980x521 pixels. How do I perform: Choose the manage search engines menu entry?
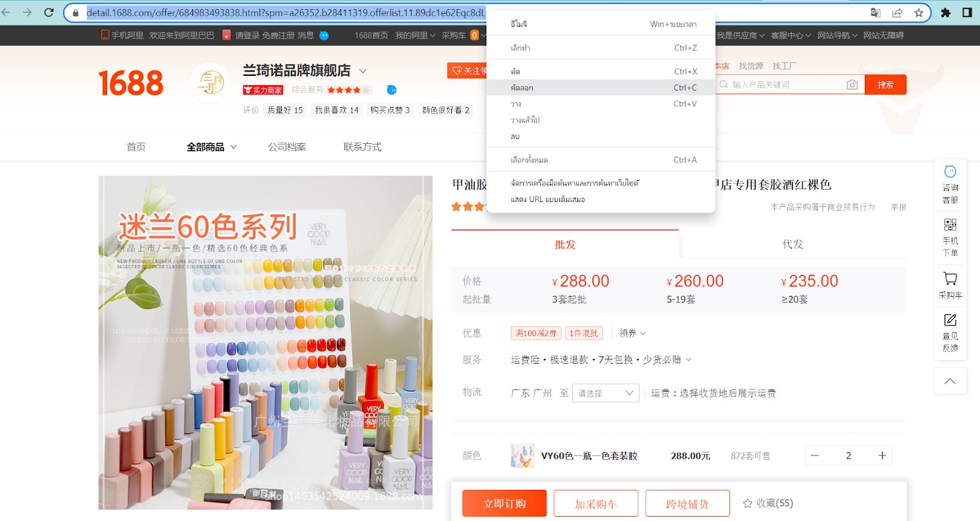(x=601, y=183)
